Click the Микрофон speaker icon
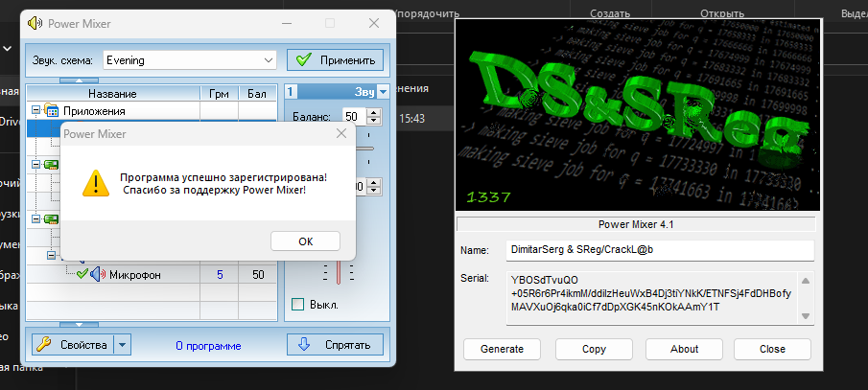This screenshot has width=868, height=390. tap(98, 274)
